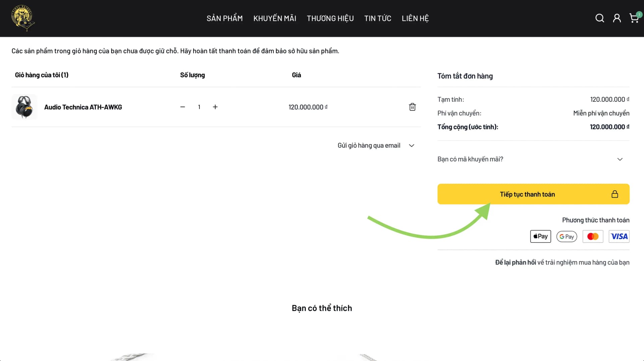The image size is (644, 361).
Task: Open the KHUYẾN MÃI menu
Action: click(275, 18)
